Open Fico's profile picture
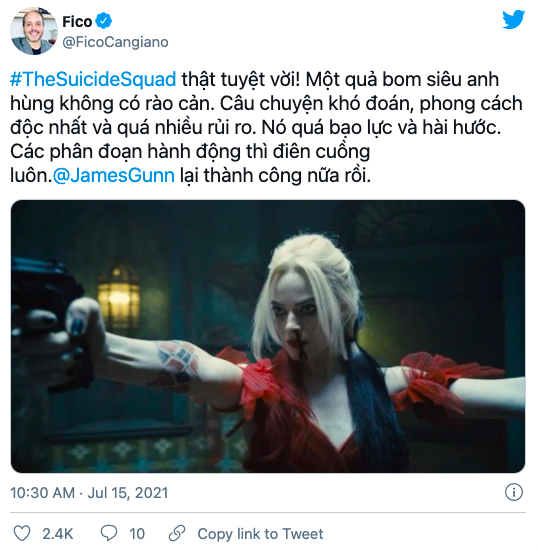The height and width of the screenshot is (551, 538). (x=34, y=31)
